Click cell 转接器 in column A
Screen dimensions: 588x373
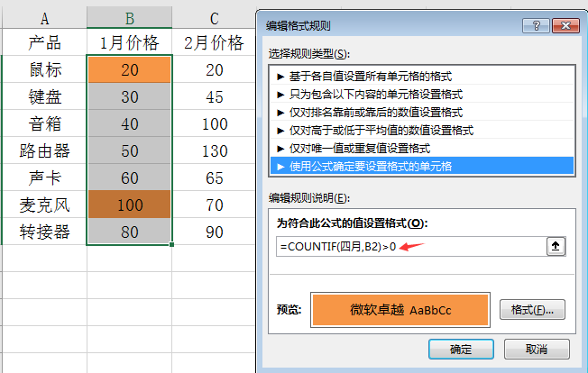coord(44,231)
